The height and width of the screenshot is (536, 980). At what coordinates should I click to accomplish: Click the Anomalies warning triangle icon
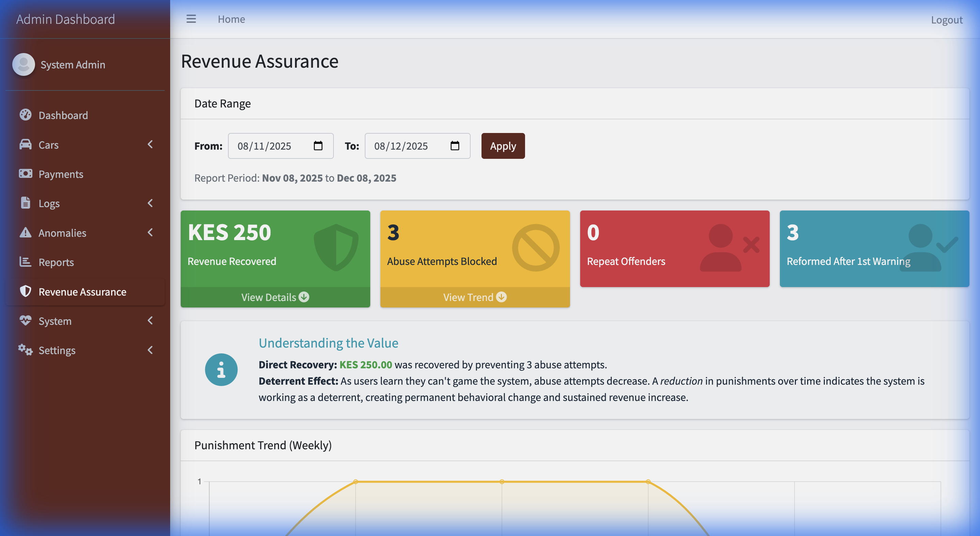26,232
